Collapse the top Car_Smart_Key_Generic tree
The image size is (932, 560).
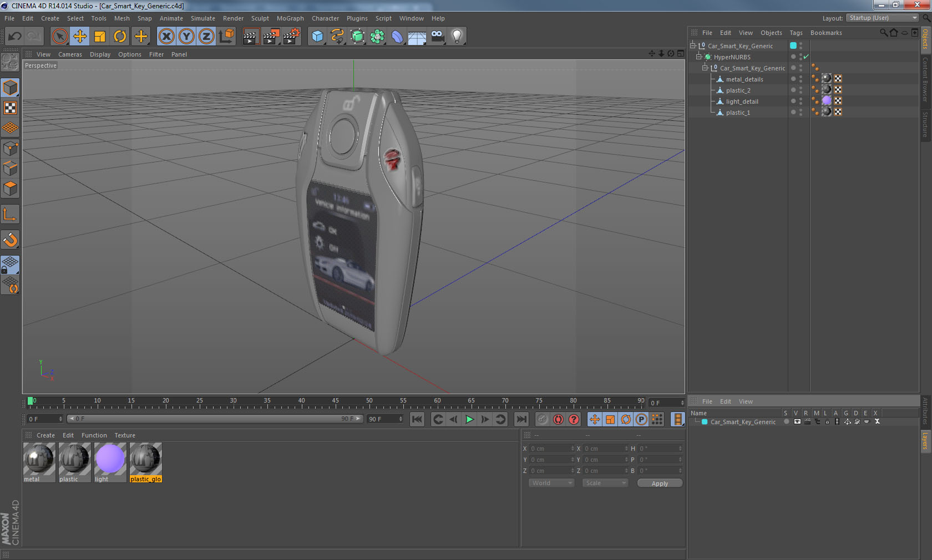tap(692, 45)
